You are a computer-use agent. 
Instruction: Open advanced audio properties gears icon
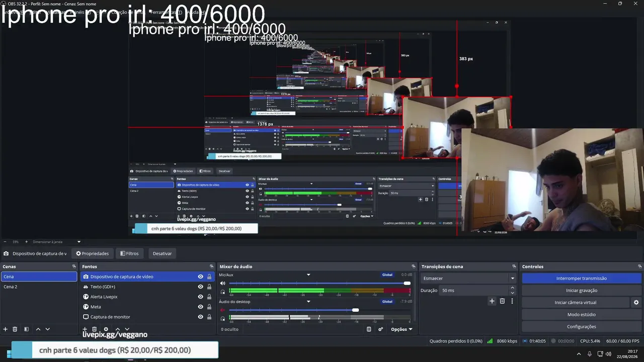pos(380,329)
